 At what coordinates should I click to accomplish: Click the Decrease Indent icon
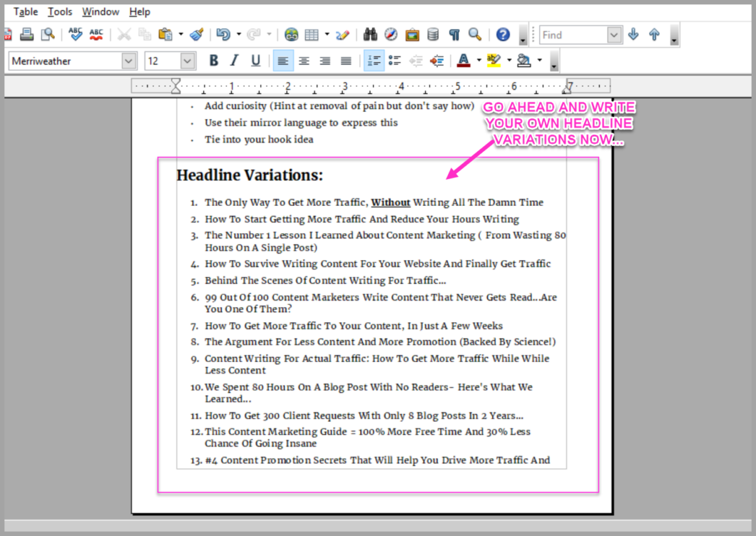click(416, 61)
